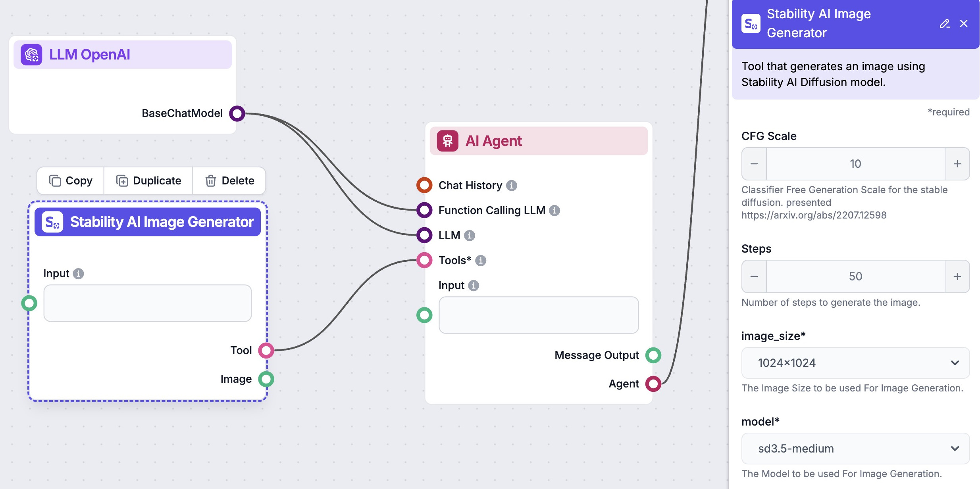The image size is (980, 489).
Task: Click info icon next to Tools*
Action: 481,261
